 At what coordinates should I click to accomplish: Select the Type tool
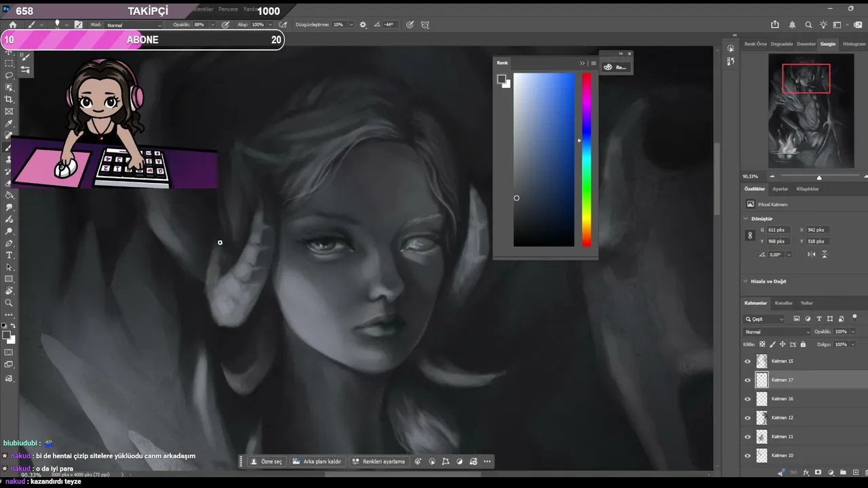pyautogui.click(x=9, y=255)
